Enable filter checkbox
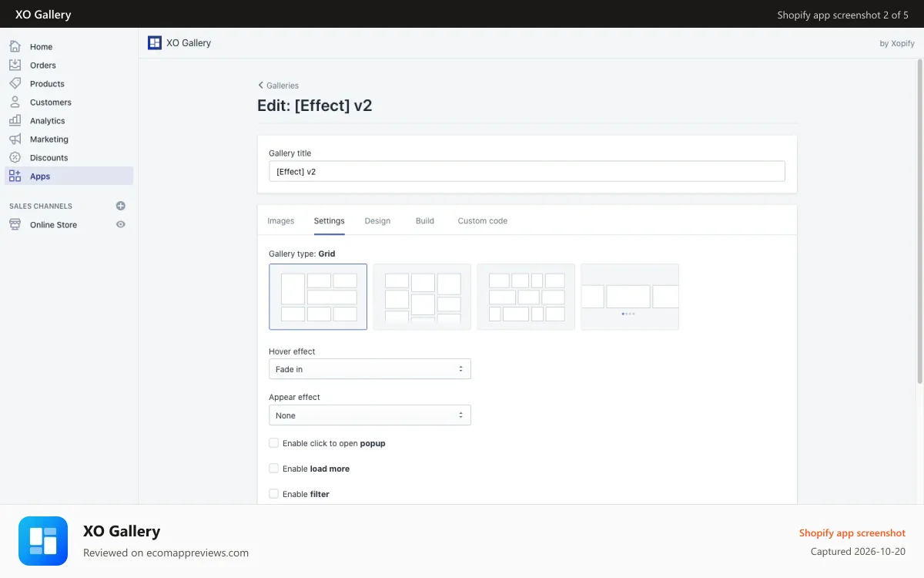Image resolution: width=924 pixels, height=578 pixels. pos(273,494)
